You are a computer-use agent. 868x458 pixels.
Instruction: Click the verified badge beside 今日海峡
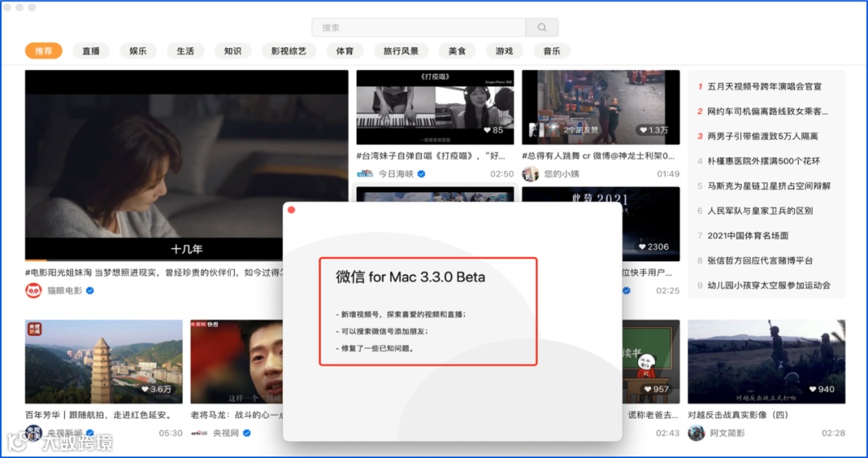pos(421,174)
